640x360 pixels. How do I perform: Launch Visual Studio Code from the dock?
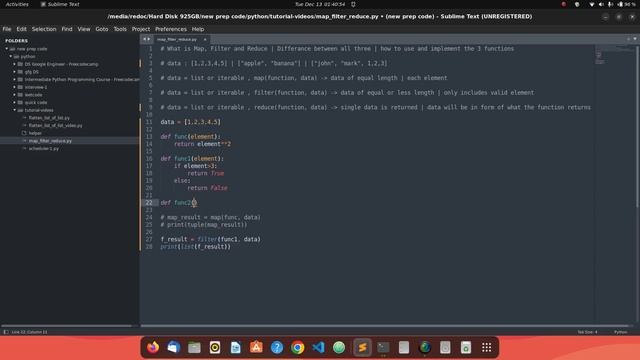click(x=318, y=347)
